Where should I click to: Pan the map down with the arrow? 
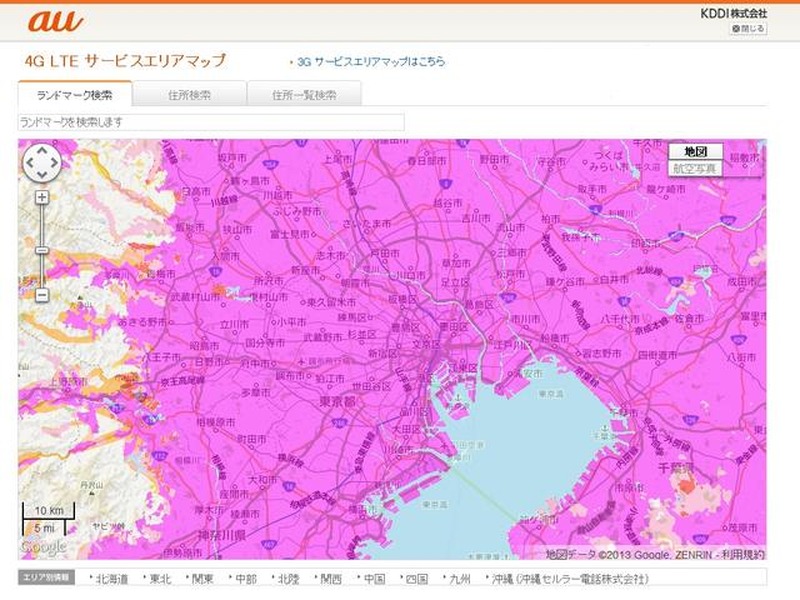point(41,175)
